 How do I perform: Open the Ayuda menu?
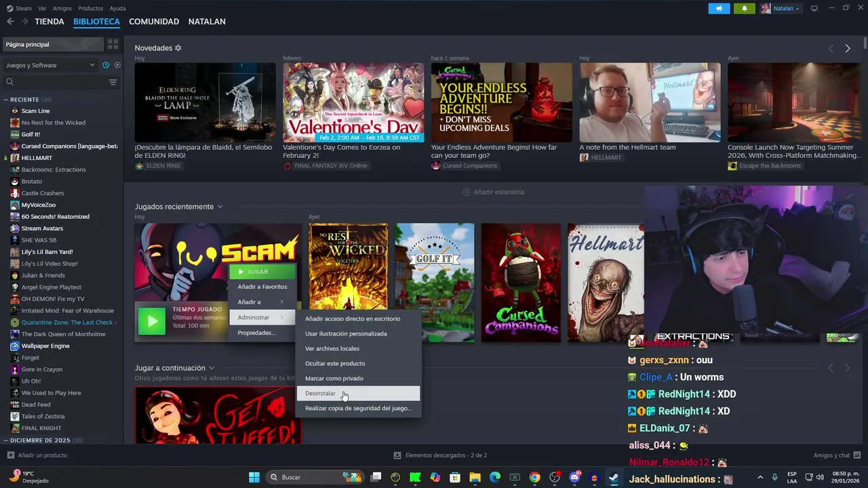pyautogui.click(x=118, y=8)
